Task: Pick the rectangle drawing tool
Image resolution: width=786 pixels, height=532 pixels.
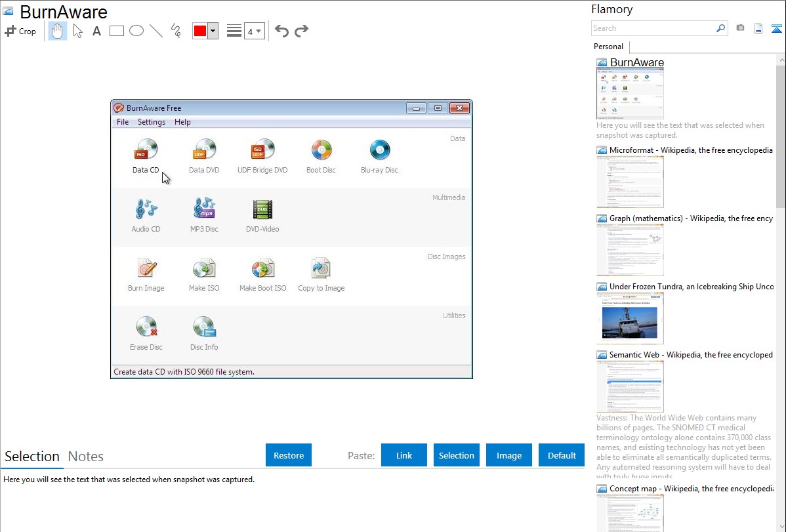Action: pos(116,31)
